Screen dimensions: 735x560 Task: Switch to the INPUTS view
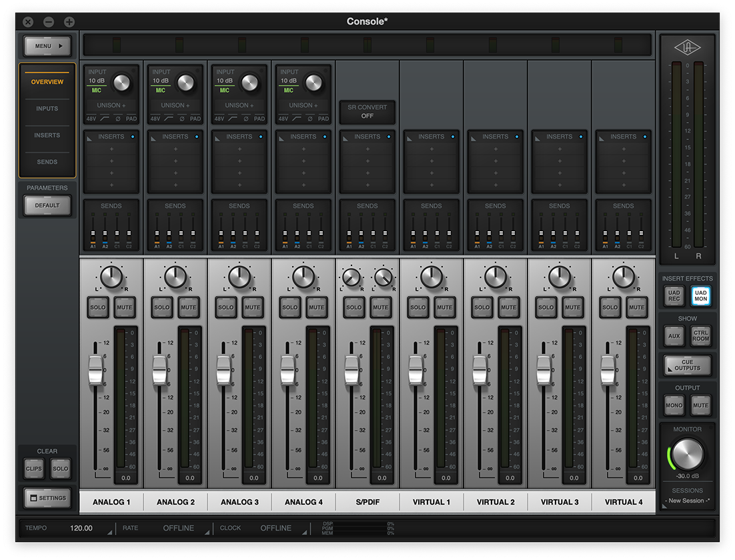pyautogui.click(x=47, y=108)
